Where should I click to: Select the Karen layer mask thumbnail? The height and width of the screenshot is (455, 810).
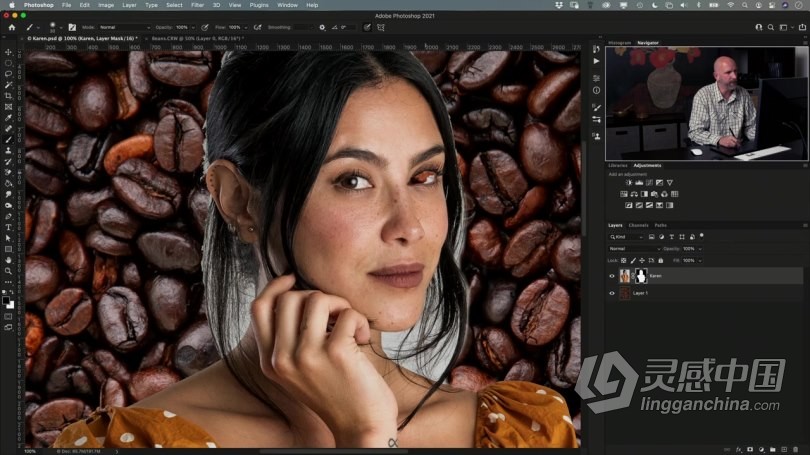pyautogui.click(x=640, y=276)
